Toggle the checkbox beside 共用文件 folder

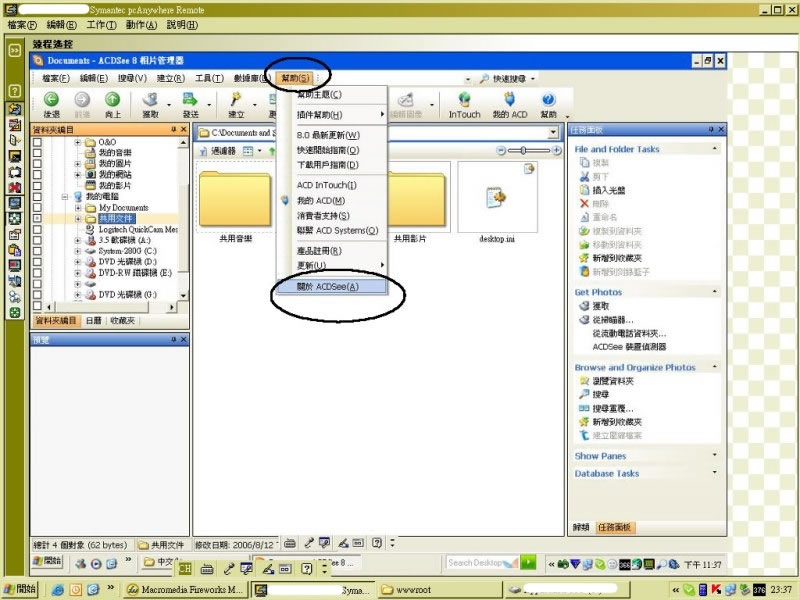37,218
